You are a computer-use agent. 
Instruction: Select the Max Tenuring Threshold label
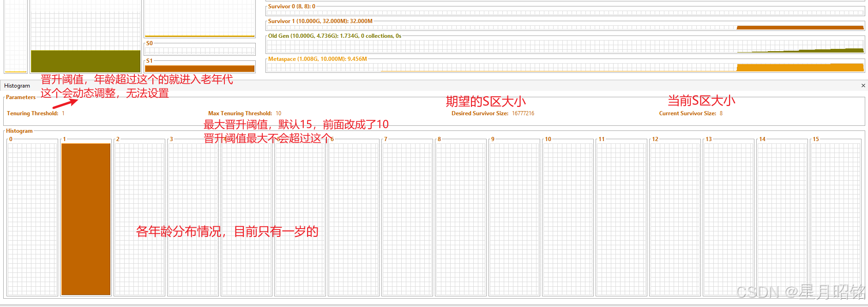pos(240,113)
